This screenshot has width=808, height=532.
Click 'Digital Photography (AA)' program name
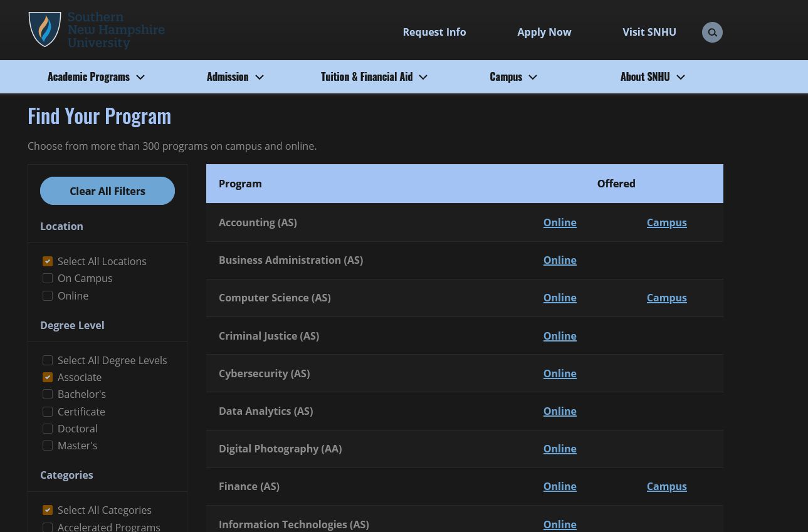tap(280, 449)
